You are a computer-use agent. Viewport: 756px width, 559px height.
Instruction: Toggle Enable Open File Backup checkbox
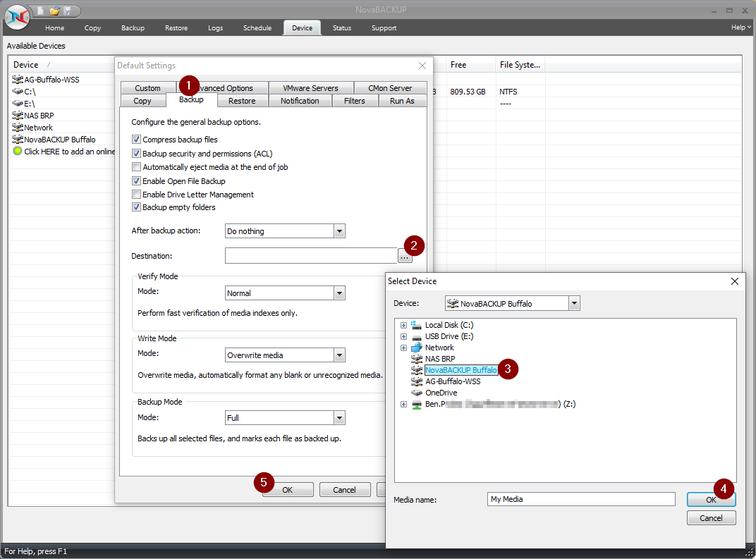click(136, 180)
